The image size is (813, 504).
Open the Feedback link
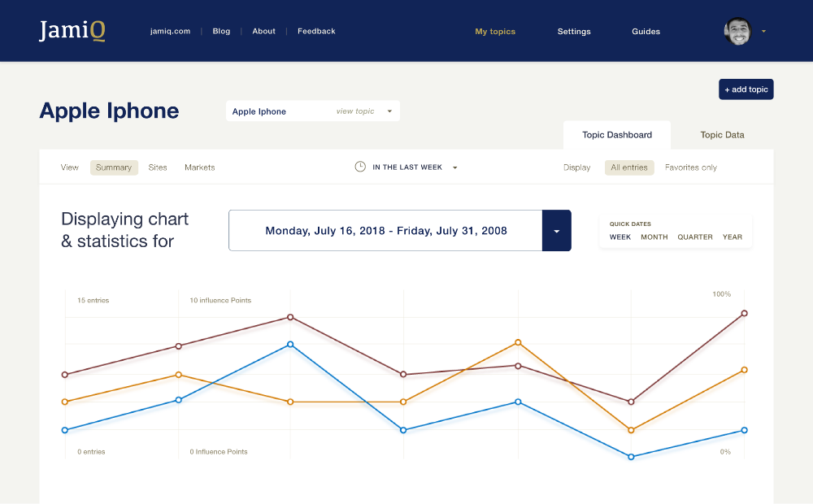pyautogui.click(x=316, y=31)
